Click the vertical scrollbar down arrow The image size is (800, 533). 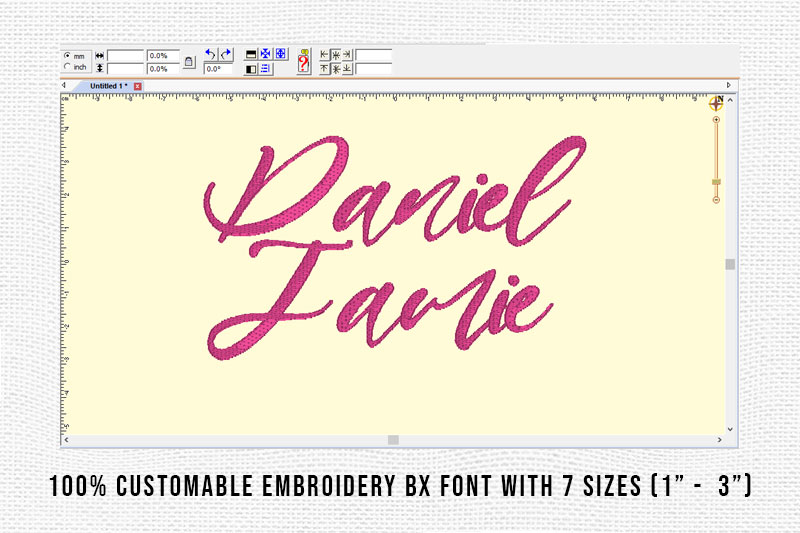(x=730, y=429)
